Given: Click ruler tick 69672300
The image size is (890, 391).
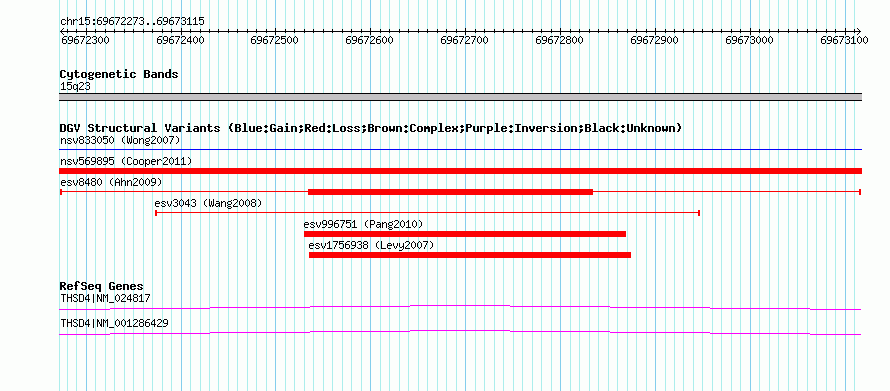Looking at the screenshot, I should [x=85, y=40].
